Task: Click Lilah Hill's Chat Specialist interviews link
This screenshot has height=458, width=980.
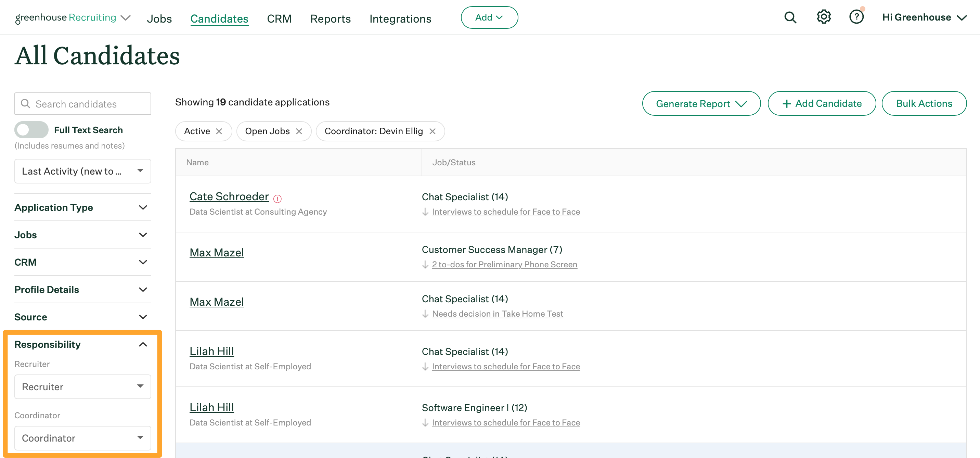Action: [x=506, y=366]
